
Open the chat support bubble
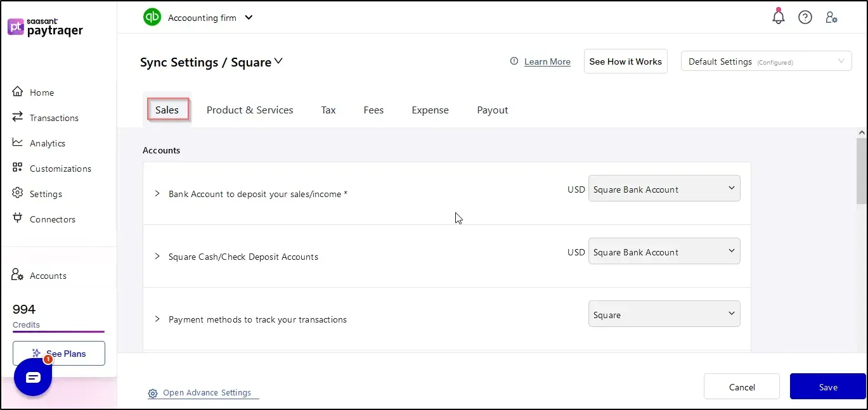pyautogui.click(x=33, y=377)
